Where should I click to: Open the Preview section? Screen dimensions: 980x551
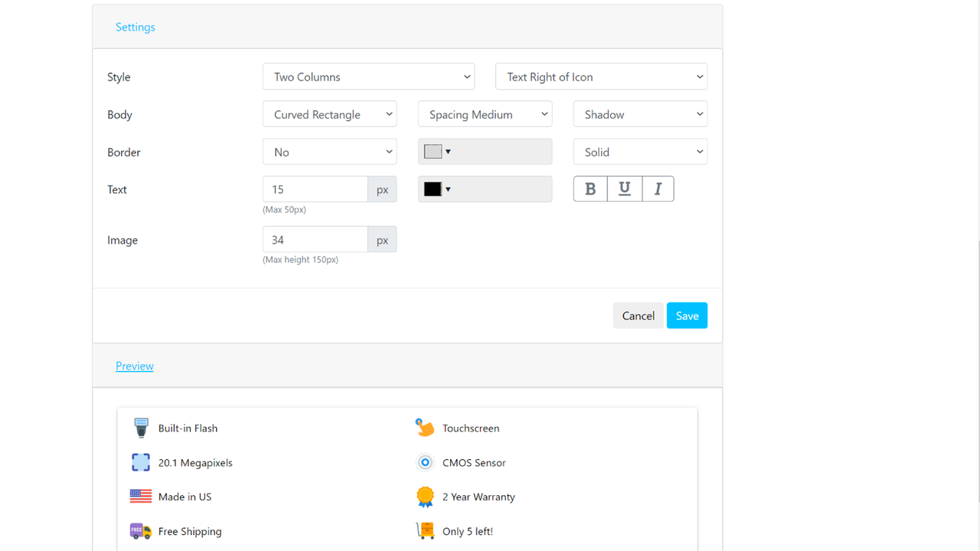[x=134, y=366]
